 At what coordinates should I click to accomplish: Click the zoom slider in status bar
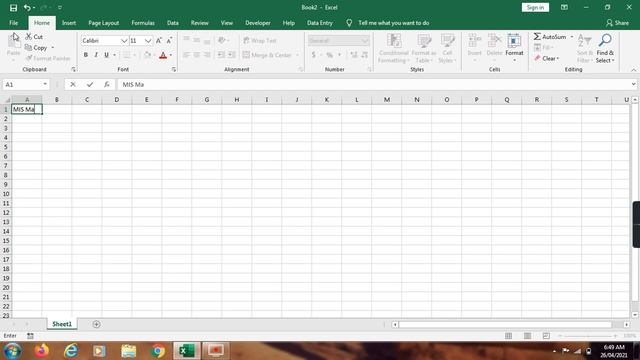[x=588, y=336]
